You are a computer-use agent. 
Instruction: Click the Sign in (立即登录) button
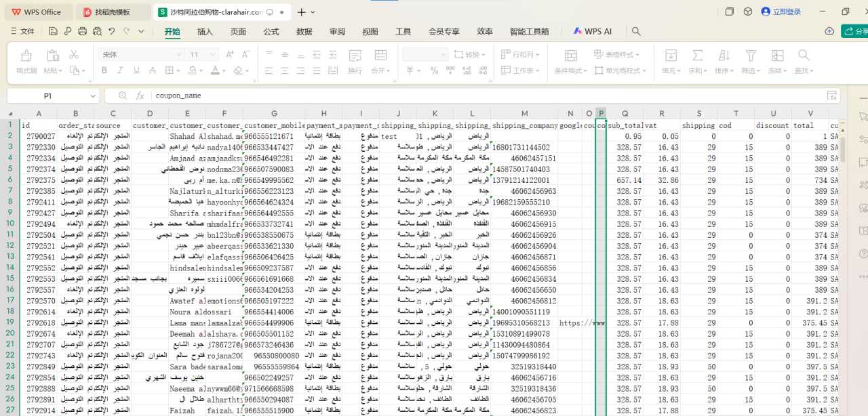tap(781, 12)
